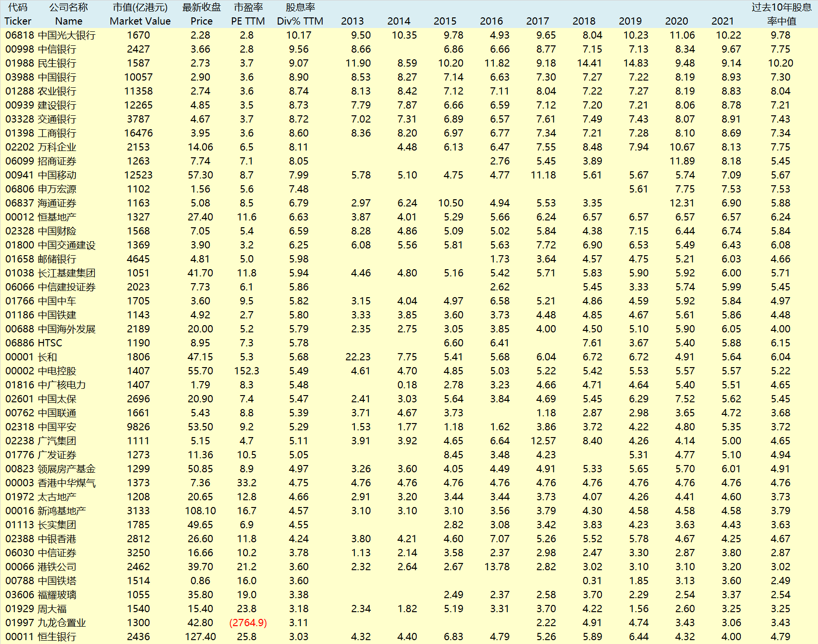Click the 12.57 value in 广汽集团 row
This screenshot has width=818, height=644.
pyautogui.click(x=543, y=441)
